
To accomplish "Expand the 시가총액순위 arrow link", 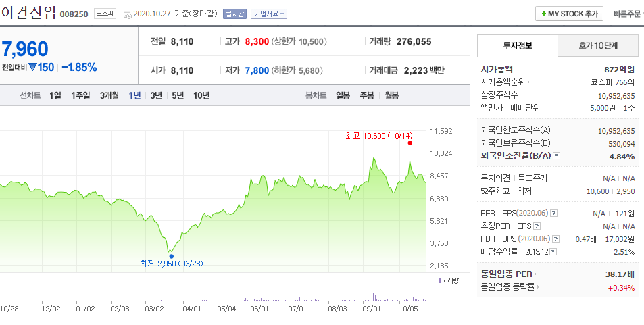I will (528, 82).
